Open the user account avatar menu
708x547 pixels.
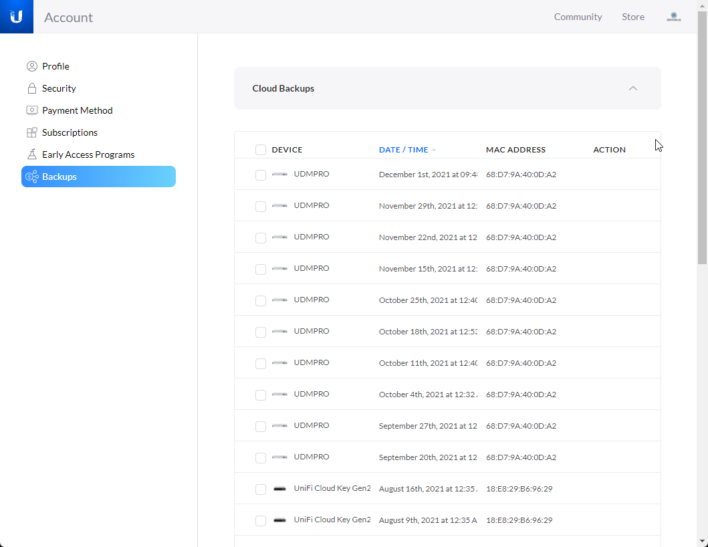click(x=674, y=17)
